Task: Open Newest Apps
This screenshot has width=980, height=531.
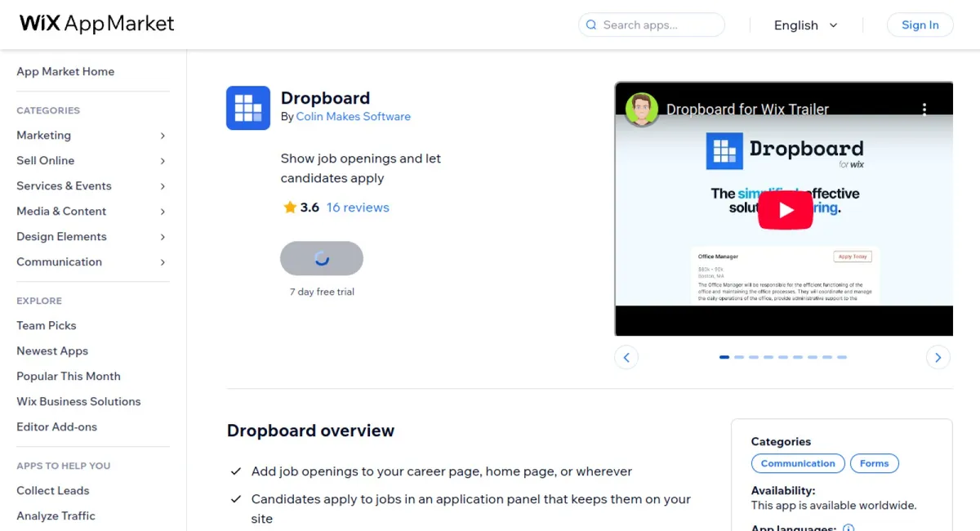Action: click(52, 350)
